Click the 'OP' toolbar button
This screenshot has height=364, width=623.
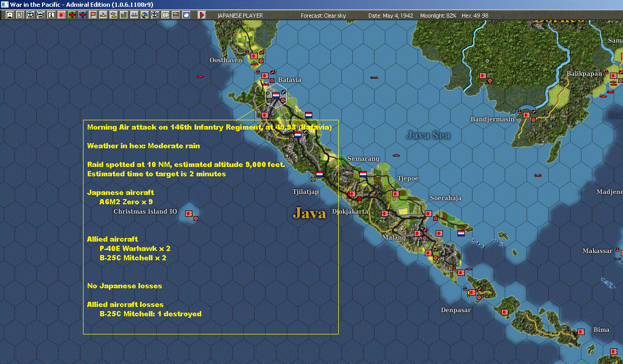(x=164, y=15)
